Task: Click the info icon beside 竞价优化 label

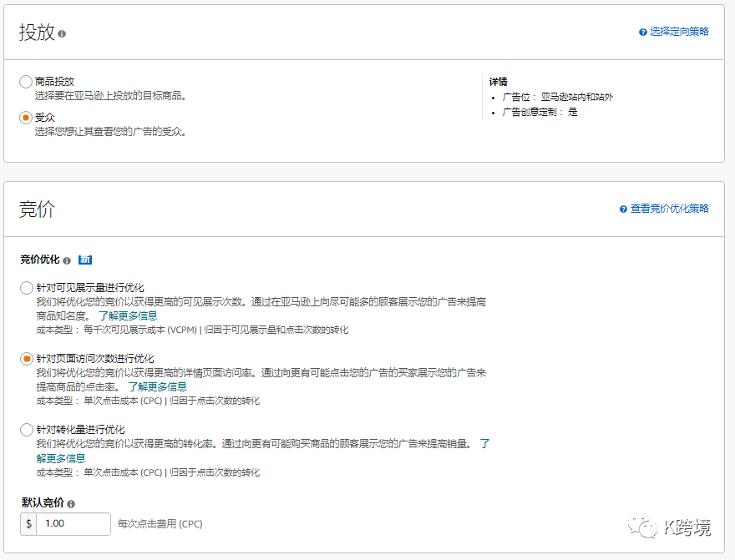Action: (67, 260)
